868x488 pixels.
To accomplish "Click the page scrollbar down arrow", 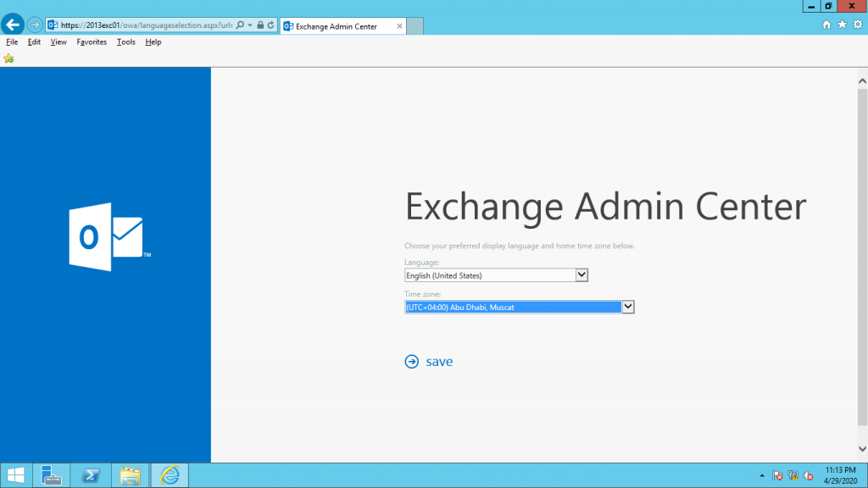I will [x=862, y=449].
